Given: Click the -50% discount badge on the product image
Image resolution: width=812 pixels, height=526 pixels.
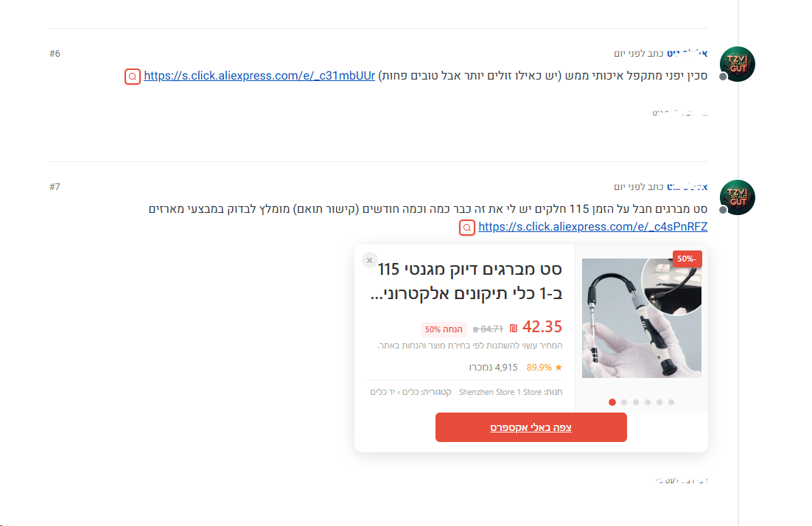Looking at the screenshot, I should tap(687, 259).
